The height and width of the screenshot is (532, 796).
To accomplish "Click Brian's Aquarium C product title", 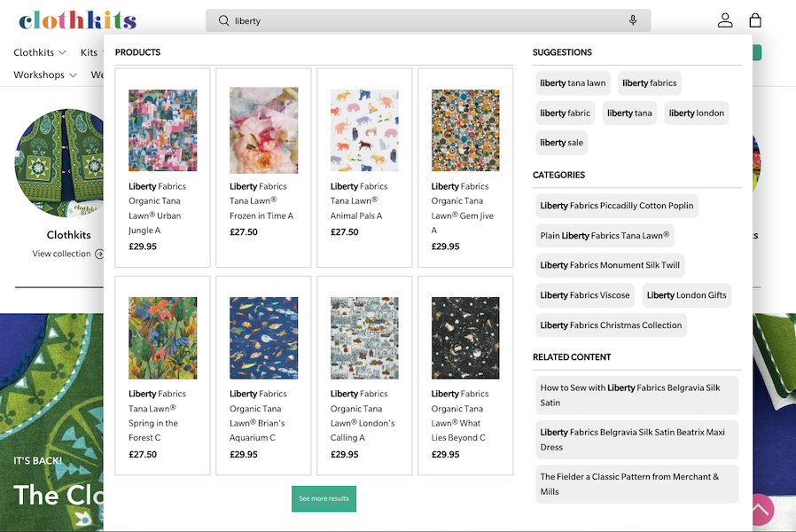I will coord(258,416).
